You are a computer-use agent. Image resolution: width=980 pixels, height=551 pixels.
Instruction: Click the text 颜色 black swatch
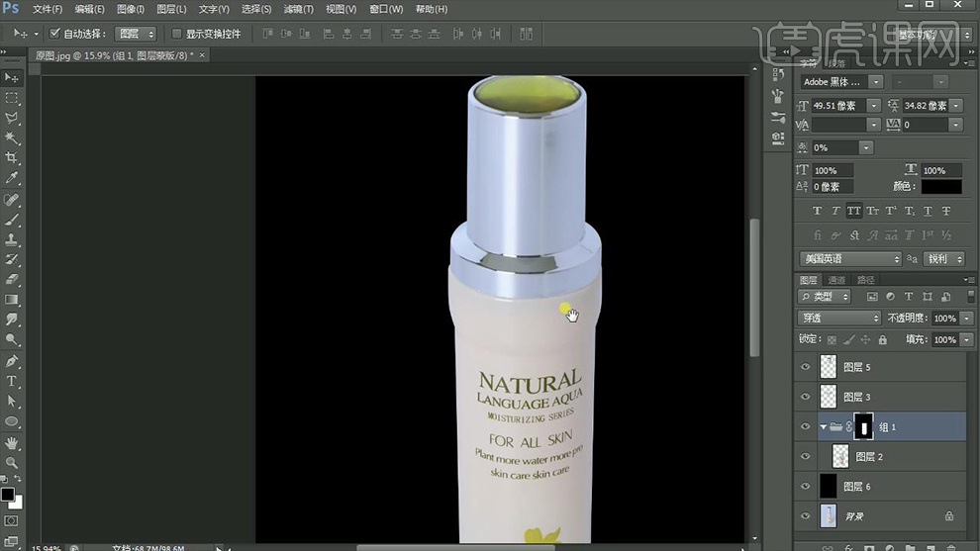click(940, 186)
